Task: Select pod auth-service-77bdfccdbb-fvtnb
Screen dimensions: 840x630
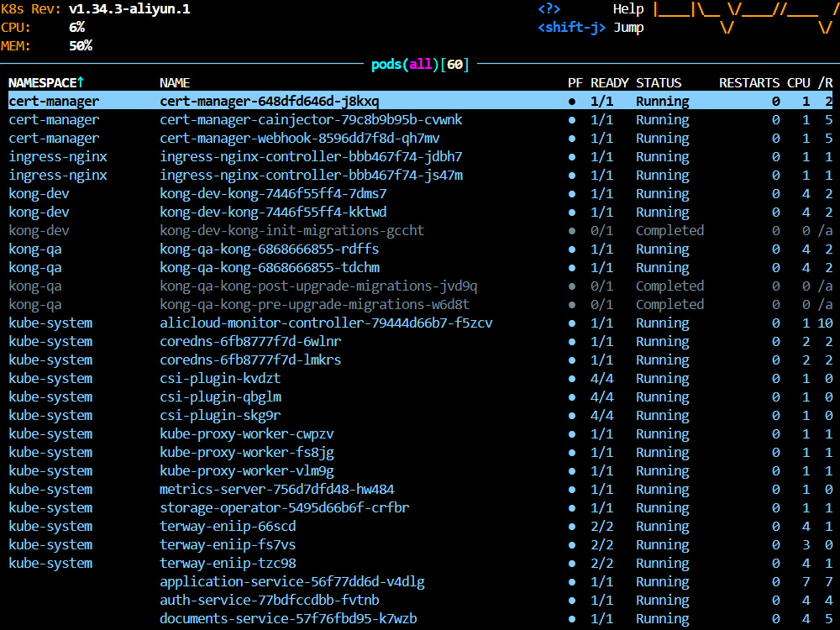Action: [x=420, y=600]
